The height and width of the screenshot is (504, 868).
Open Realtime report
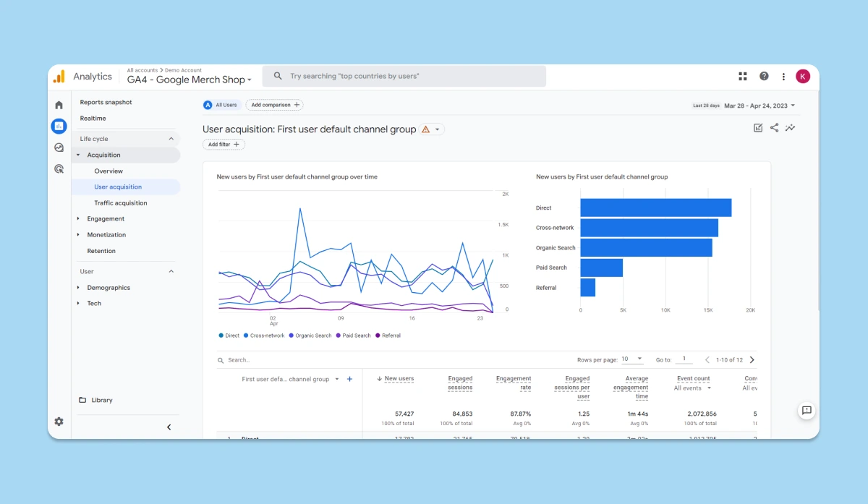(x=93, y=118)
